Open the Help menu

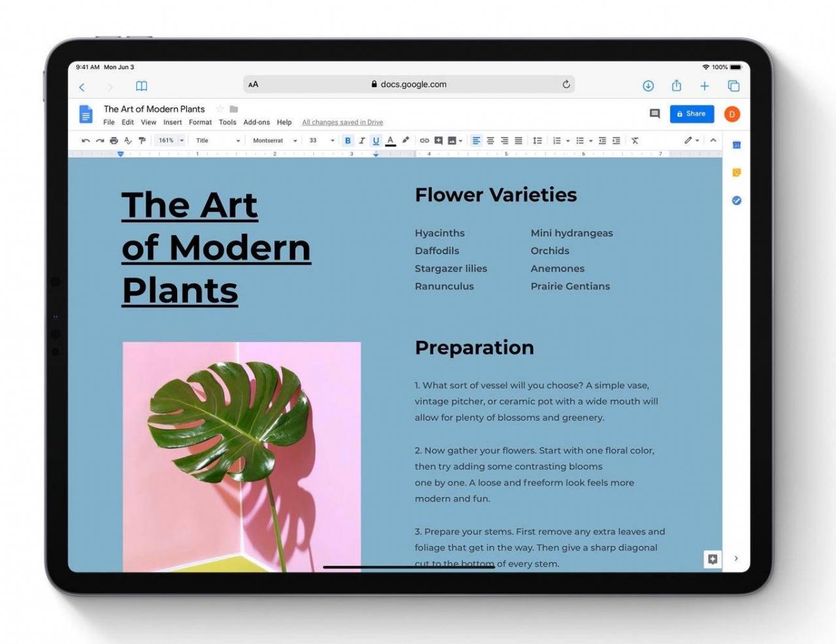click(x=284, y=122)
